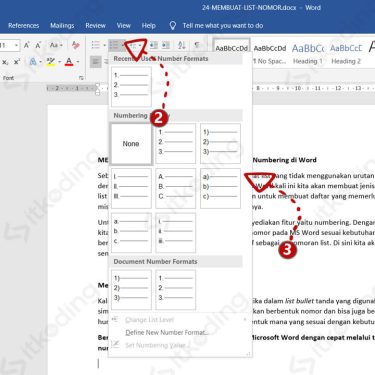Click the Decrease Font Size icon
The image size is (375, 375).
tap(38, 45)
